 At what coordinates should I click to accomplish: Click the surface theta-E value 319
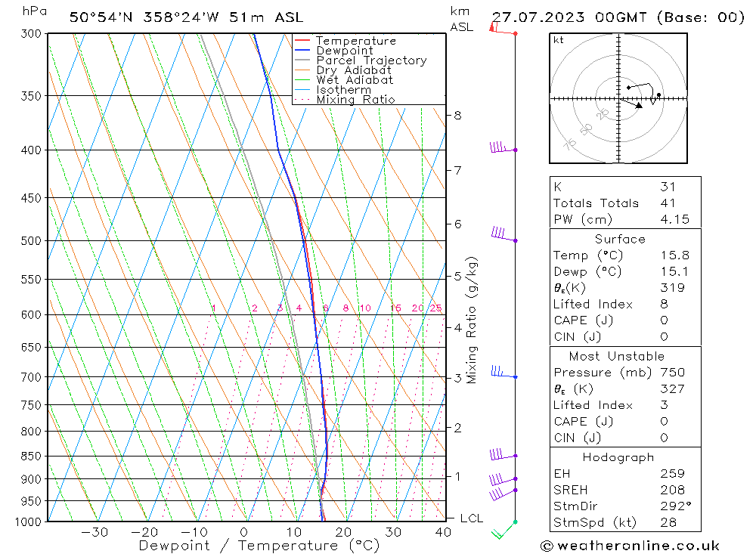(673, 288)
